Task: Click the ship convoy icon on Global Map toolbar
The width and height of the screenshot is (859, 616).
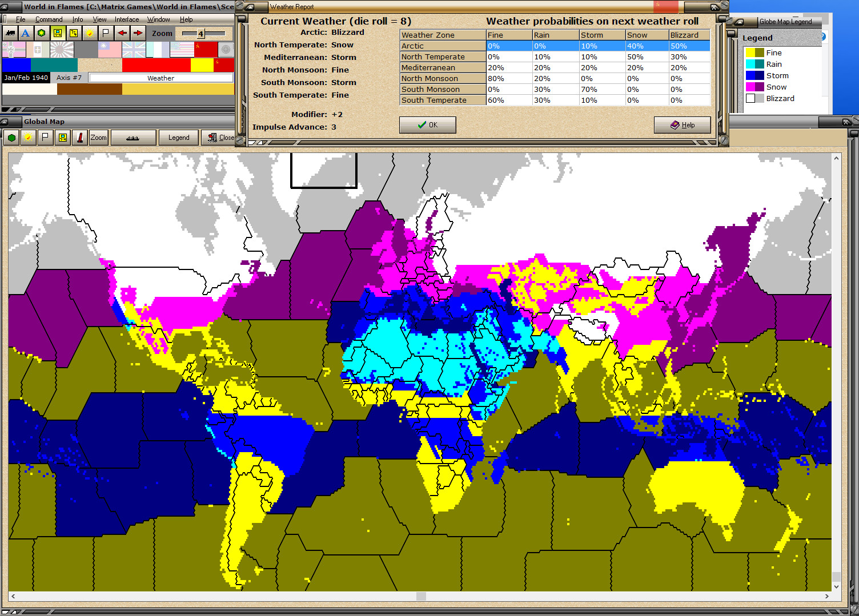Action: (132, 138)
